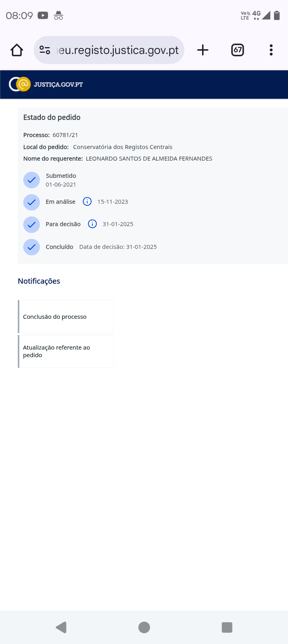Tap the Concluído checkmark circle
The image size is (288, 644).
click(x=32, y=247)
